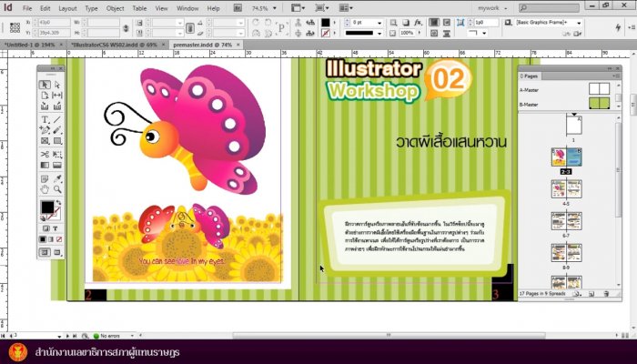Create new page in Pages panel
637x364 pixels.
pos(591,293)
